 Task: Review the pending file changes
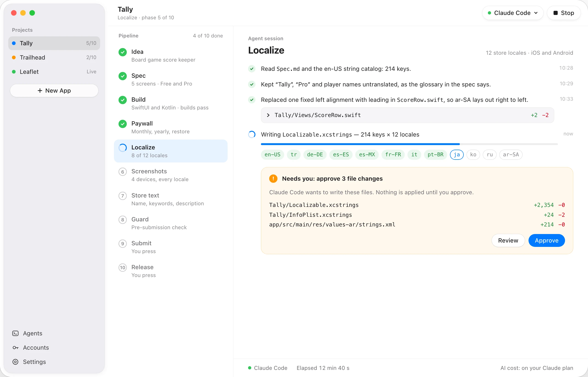pyautogui.click(x=508, y=240)
